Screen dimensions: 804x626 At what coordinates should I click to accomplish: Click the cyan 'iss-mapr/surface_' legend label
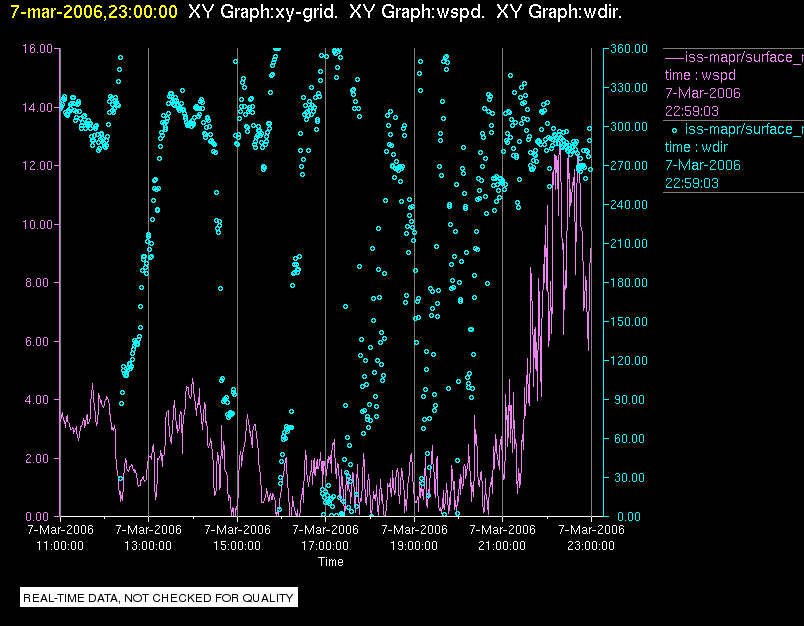744,129
